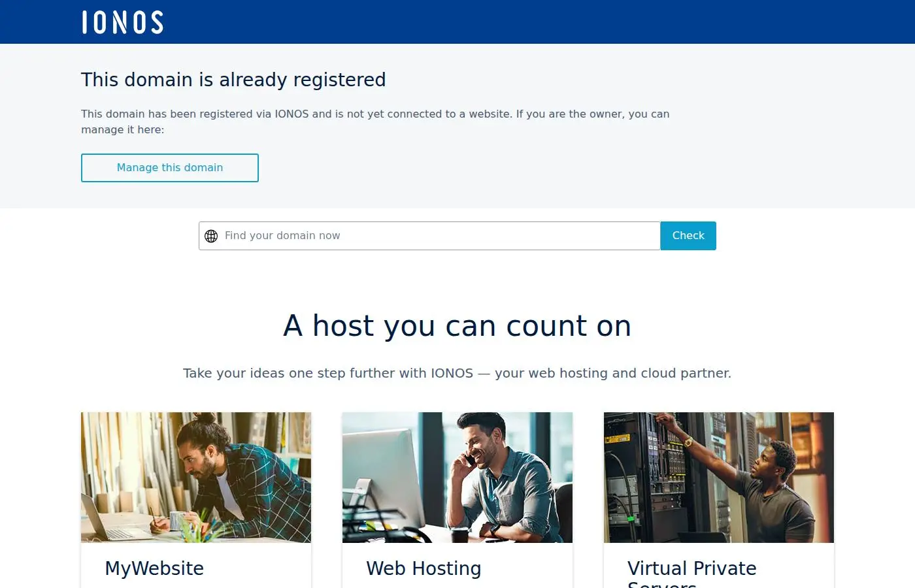Select the Web Hosting card title

pyautogui.click(x=424, y=568)
